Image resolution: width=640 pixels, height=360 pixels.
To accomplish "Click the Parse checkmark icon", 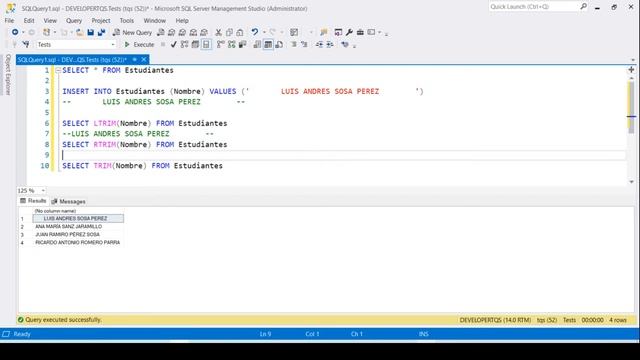I will (173, 44).
